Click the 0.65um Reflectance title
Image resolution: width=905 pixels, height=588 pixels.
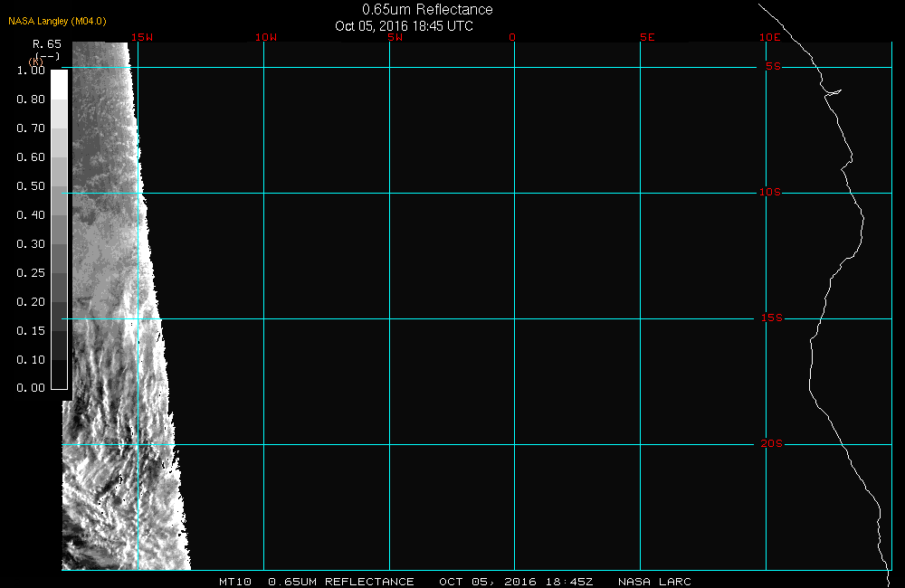pyautogui.click(x=427, y=10)
